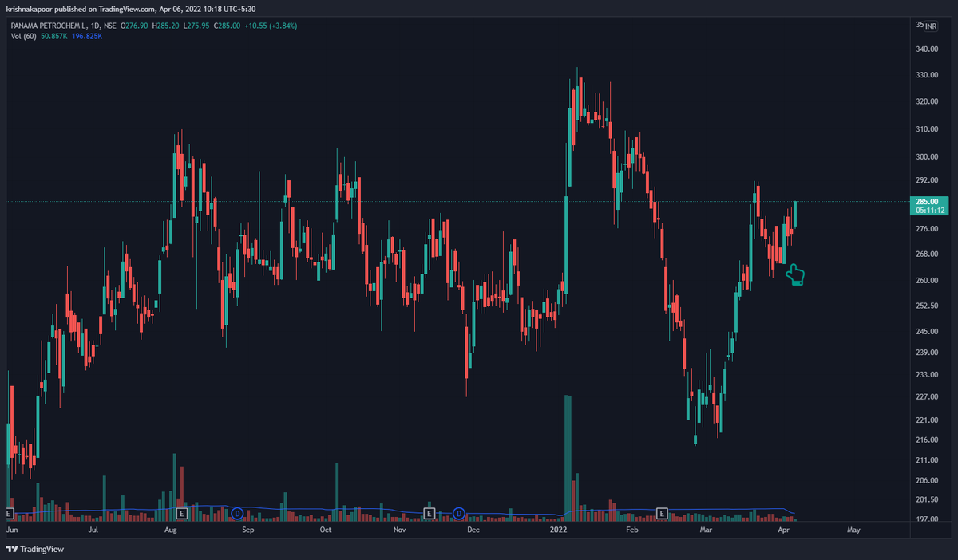The image size is (958, 560).
Task: Click the Oct label on time axis
Action: pyautogui.click(x=326, y=530)
